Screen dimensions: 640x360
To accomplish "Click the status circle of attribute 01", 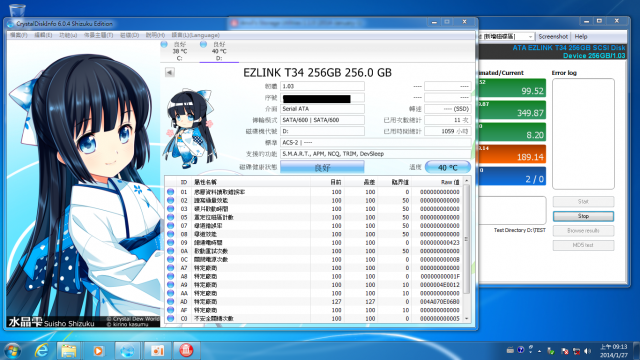I will (171, 192).
